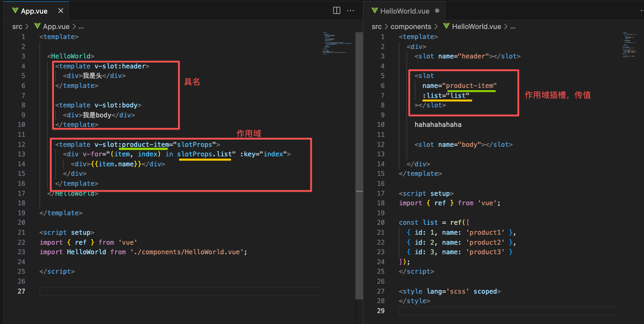Click opening div on line 2 of HelloWorld.vue

416,47
